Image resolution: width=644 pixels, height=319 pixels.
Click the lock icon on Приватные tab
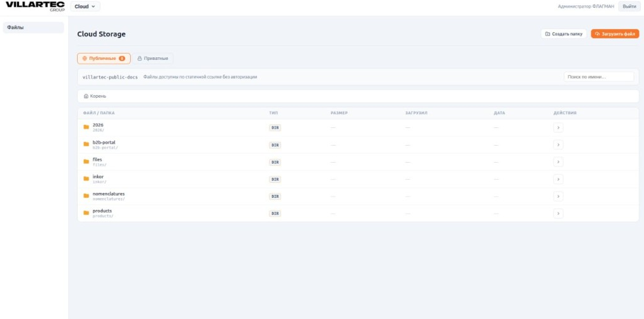[140, 59]
